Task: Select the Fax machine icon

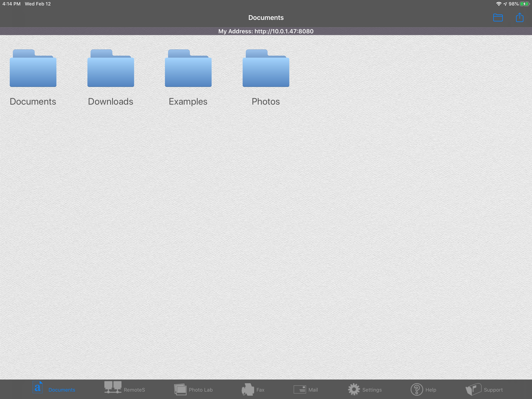Action: (x=248, y=389)
